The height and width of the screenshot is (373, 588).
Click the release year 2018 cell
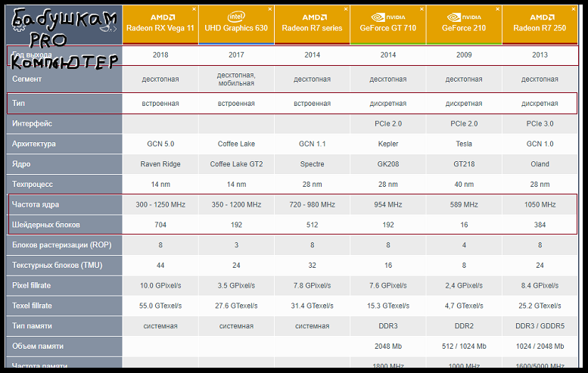160,55
